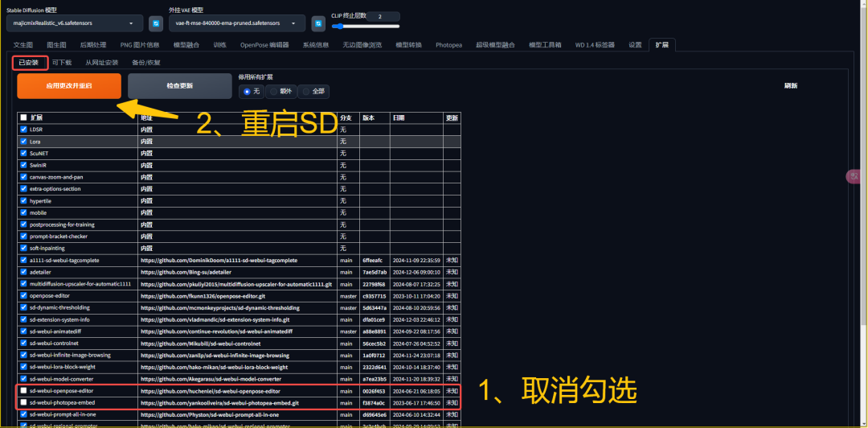Open the Stable Diffusion model dropdown

tap(75, 23)
